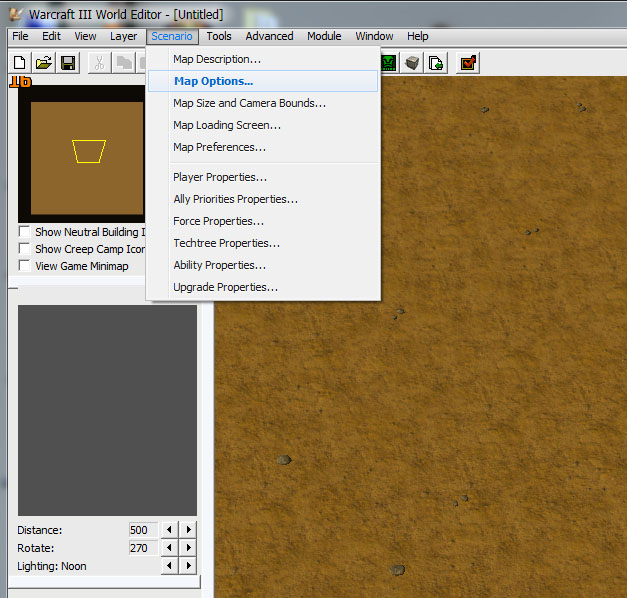Open Map Preferences from menu

click(263, 147)
